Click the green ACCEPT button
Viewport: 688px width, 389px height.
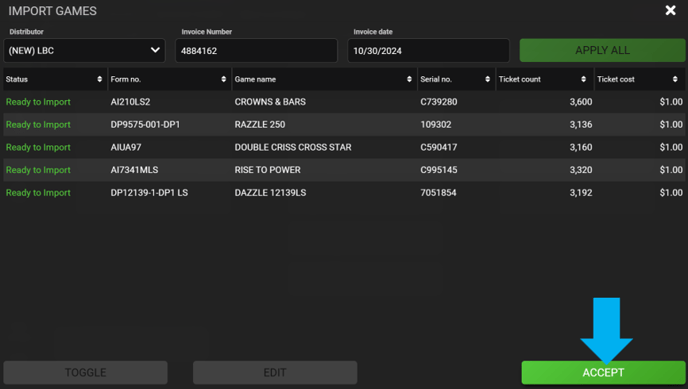point(603,373)
